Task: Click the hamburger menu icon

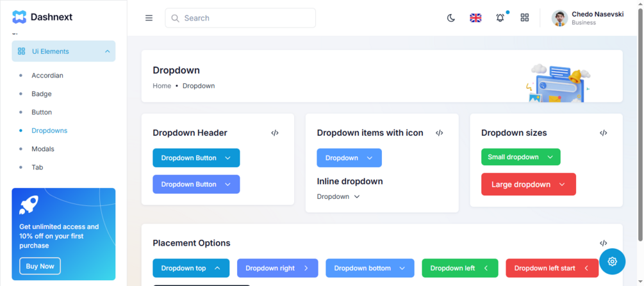Action: click(149, 18)
